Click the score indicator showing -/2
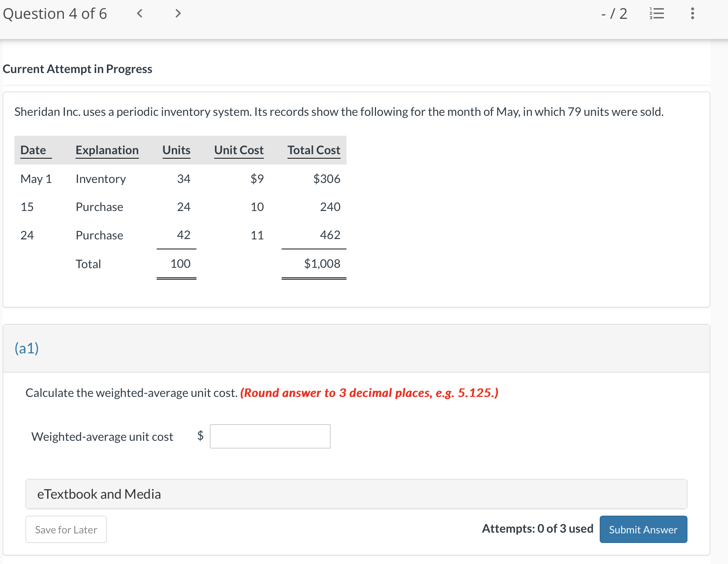 613,14
